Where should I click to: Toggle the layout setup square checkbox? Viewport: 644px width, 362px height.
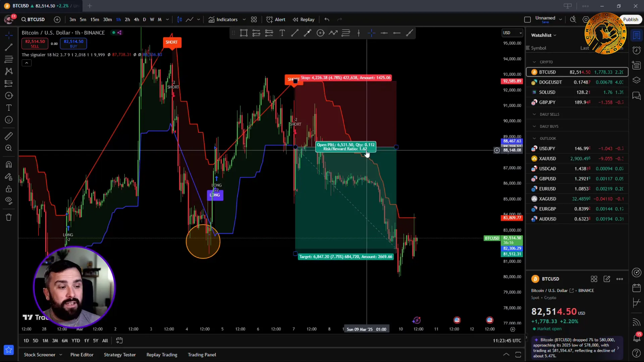pyautogui.click(x=527, y=19)
